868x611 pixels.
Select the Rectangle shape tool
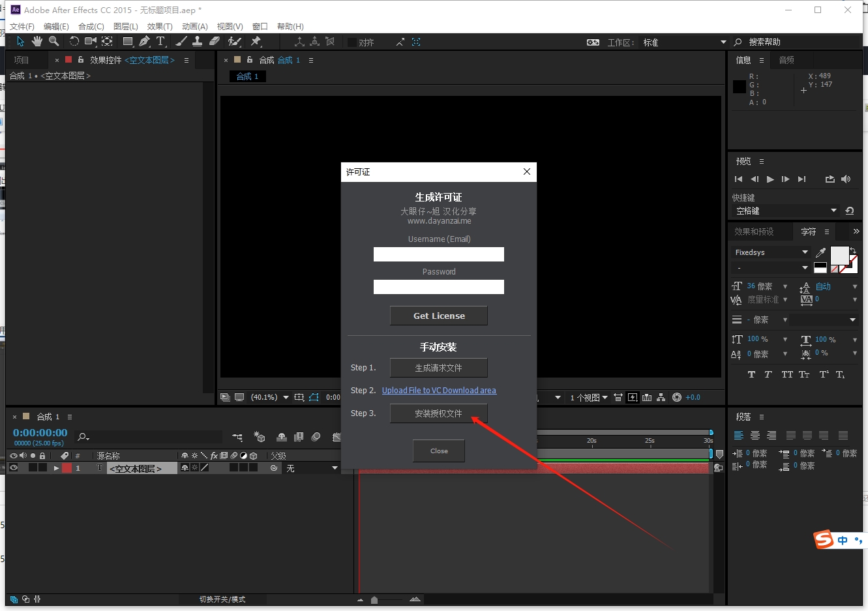pos(128,42)
